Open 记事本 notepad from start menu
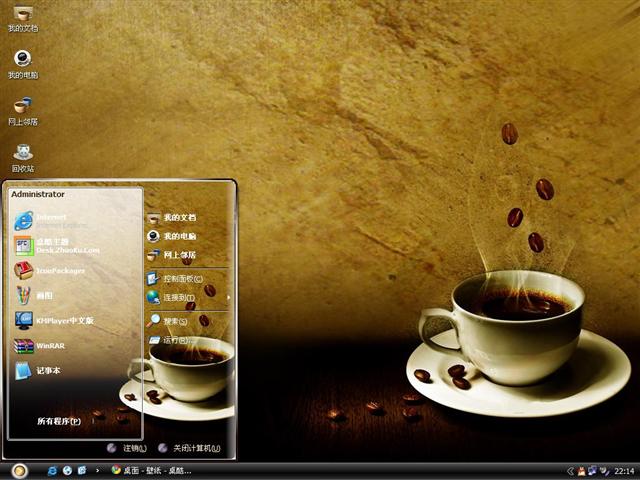 (76, 371)
